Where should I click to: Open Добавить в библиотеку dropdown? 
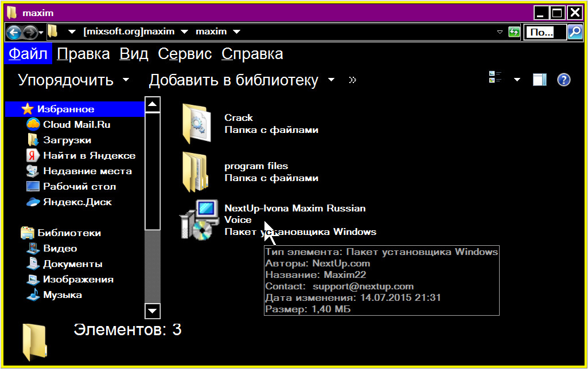click(x=242, y=80)
